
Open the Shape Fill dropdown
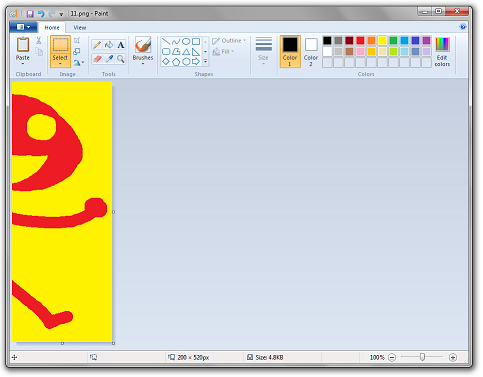click(223, 52)
